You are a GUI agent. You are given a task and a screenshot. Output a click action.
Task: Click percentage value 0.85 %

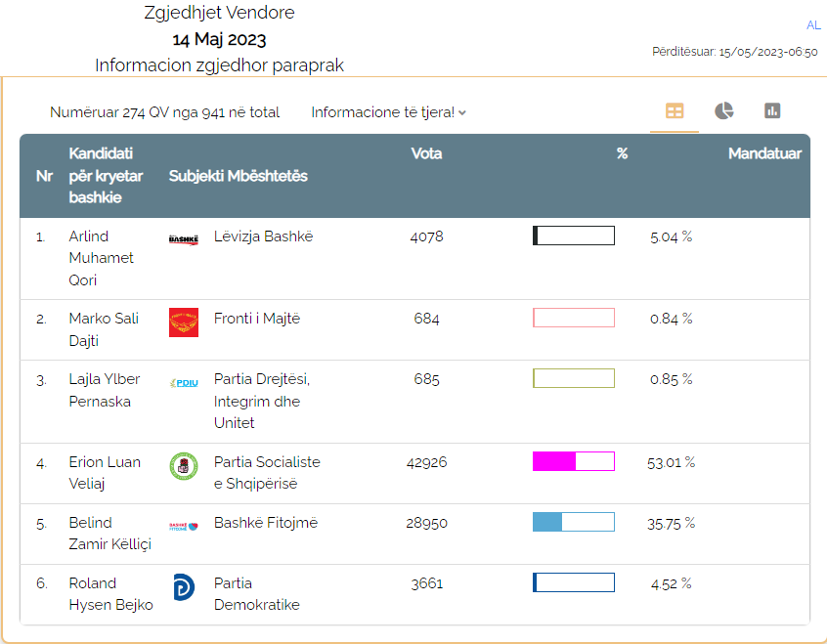[671, 379]
